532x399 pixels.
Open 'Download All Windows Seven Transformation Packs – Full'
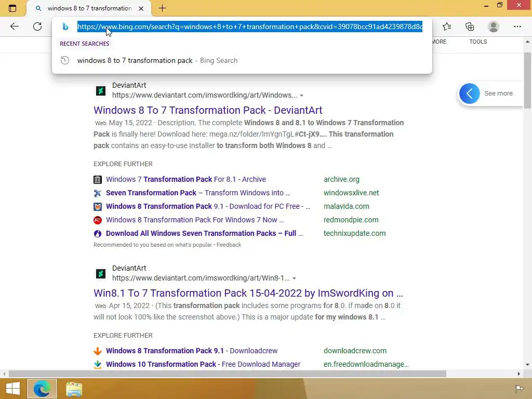[x=204, y=233]
